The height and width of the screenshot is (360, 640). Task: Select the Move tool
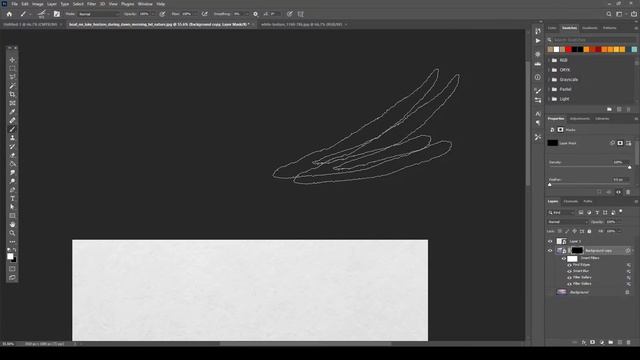coord(12,60)
